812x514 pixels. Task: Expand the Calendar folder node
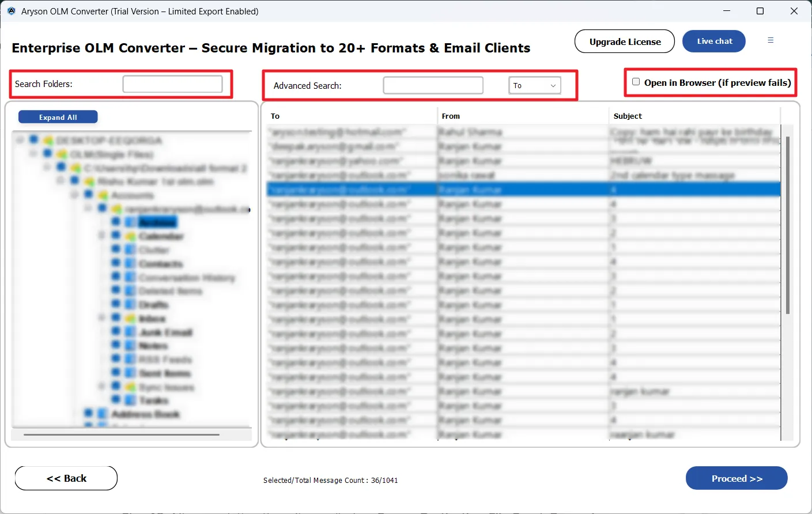[x=102, y=235]
